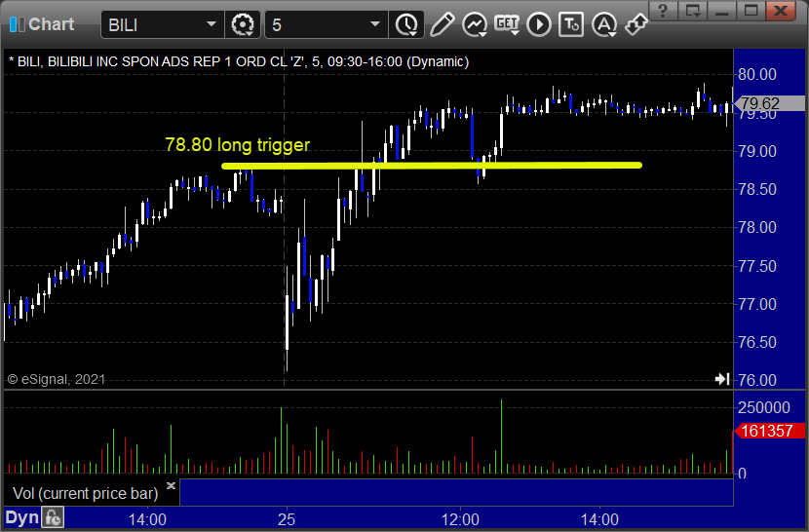Screen dimensions: 809x532
Task: Toggle the Dyn dynamic mode button
Action: click(x=21, y=517)
